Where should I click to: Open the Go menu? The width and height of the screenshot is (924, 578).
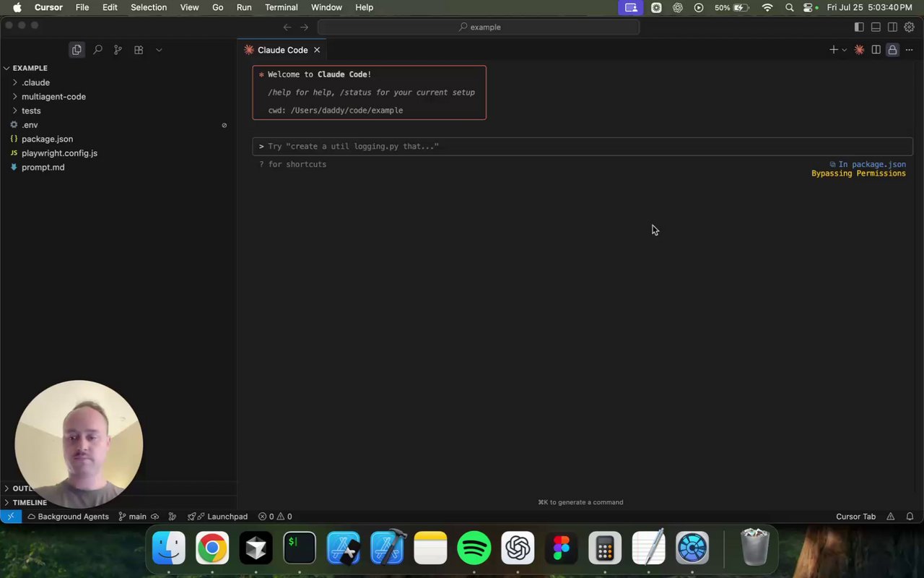tap(218, 7)
